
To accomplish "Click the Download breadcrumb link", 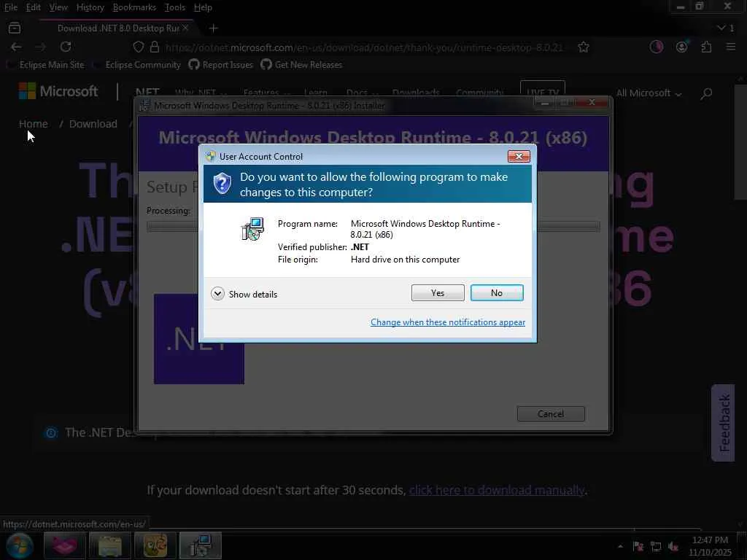I will 93,124.
